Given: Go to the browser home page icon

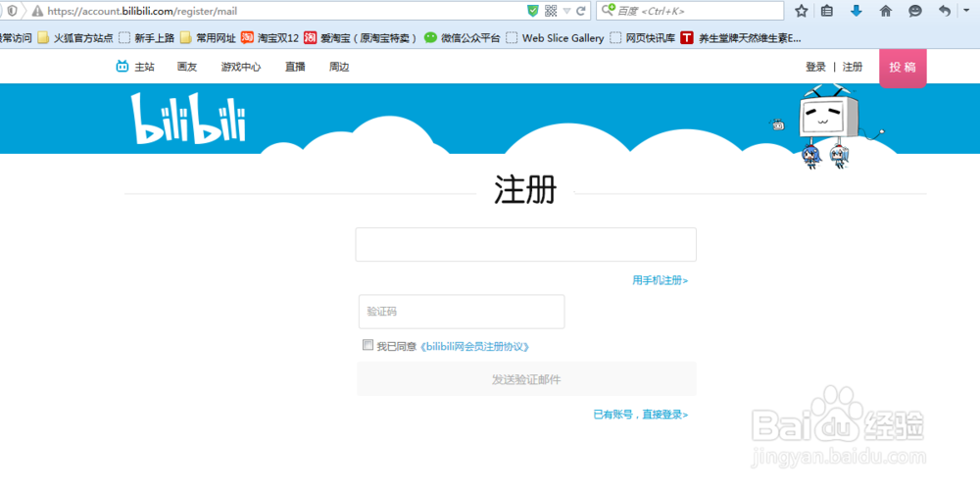Looking at the screenshot, I should 886,11.
